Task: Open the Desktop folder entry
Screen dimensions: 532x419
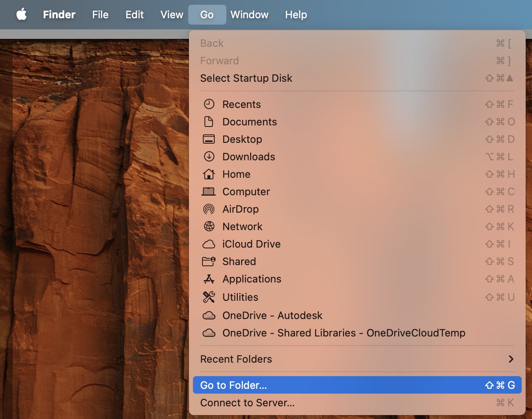Action: click(242, 139)
